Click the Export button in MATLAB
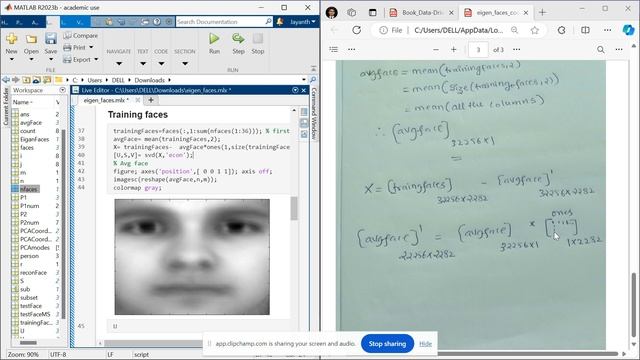The height and width of the screenshot is (360, 640). click(x=77, y=60)
